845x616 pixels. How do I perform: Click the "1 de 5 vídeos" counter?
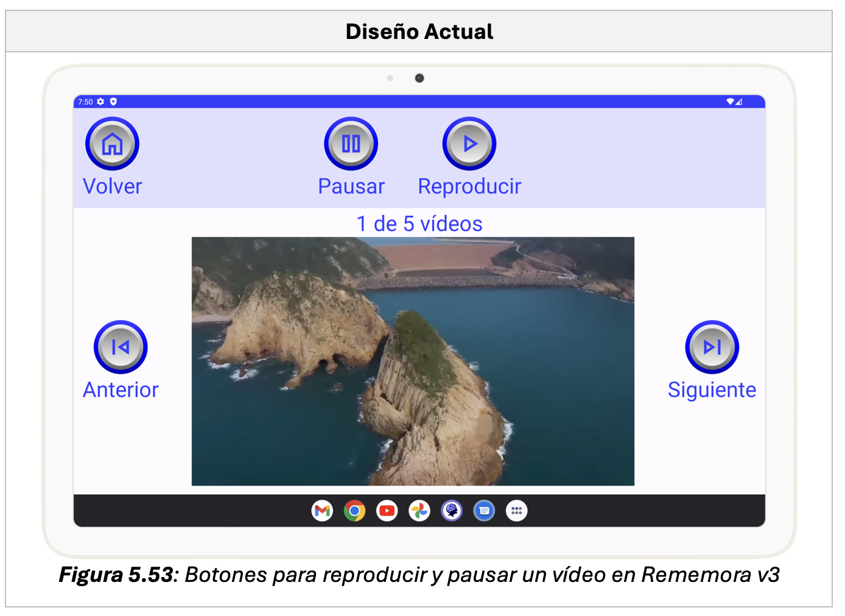[x=419, y=224]
